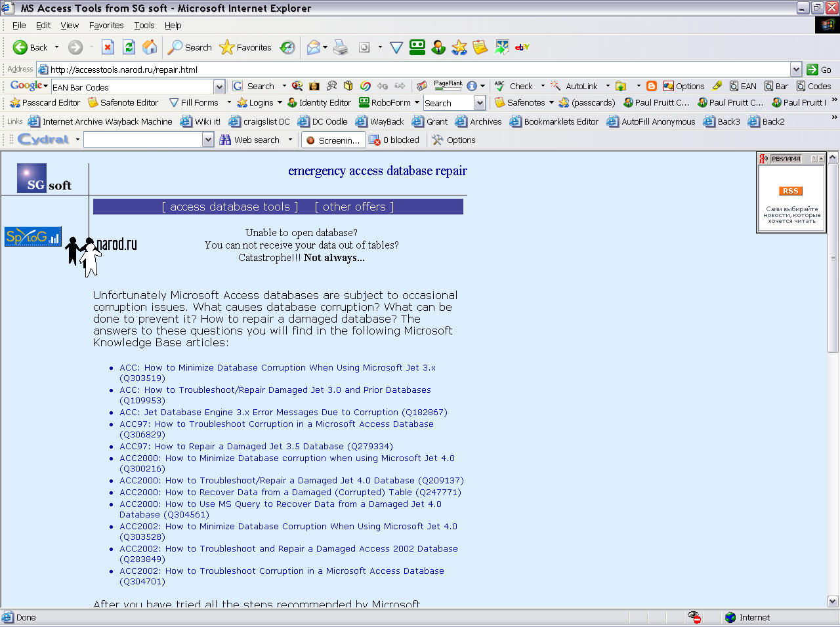Screen dimensions: 840x627
Task: Click the SG soft logo
Action: tap(45, 178)
